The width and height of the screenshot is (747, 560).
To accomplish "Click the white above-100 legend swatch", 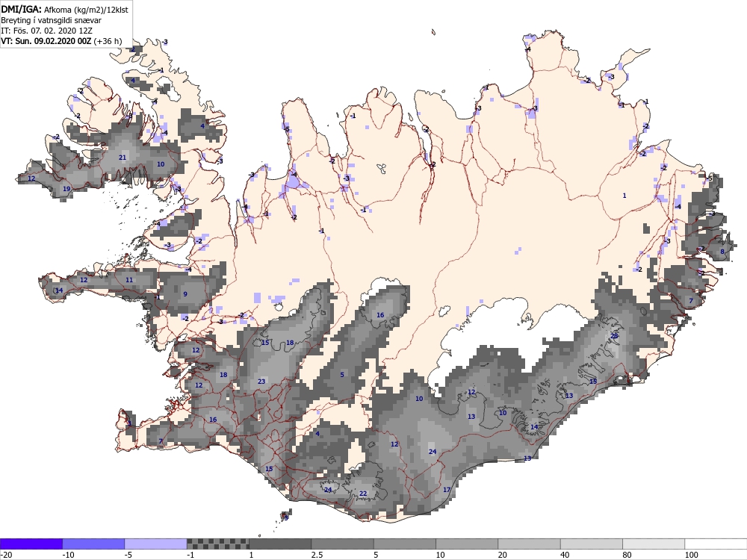I will 716,544.
